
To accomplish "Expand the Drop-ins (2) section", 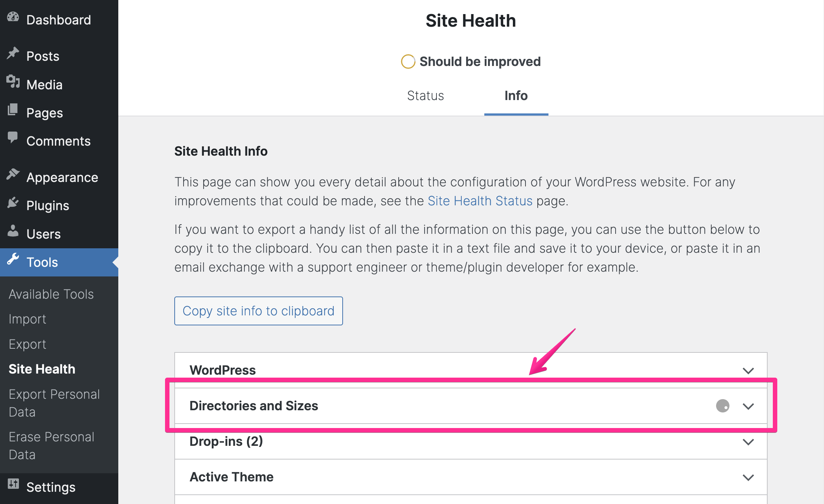I will point(748,442).
